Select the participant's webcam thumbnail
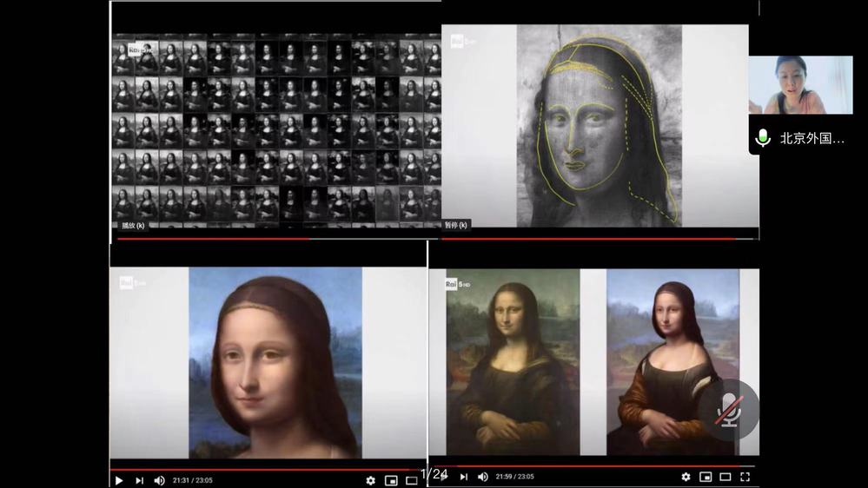868x488 pixels. click(x=800, y=84)
